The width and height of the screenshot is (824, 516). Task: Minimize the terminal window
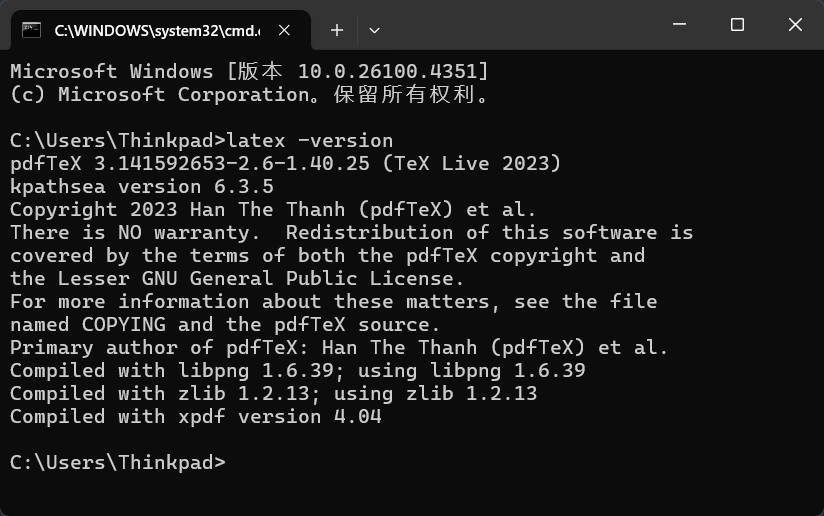pos(679,24)
